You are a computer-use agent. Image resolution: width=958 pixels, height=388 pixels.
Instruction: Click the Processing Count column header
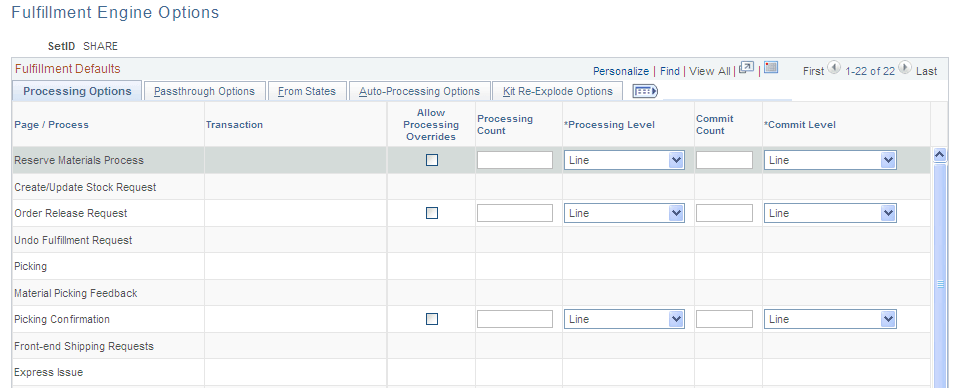505,125
